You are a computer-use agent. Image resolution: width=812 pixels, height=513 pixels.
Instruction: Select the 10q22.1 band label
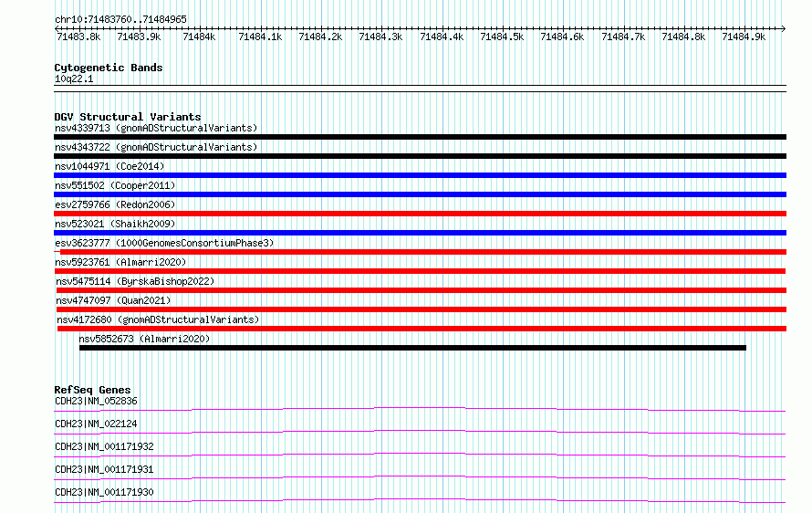tap(74, 79)
